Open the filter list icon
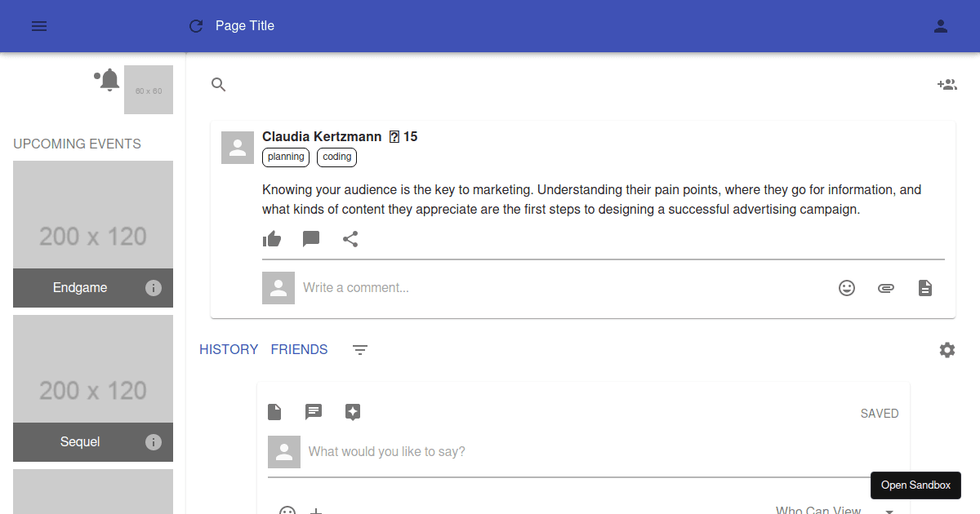This screenshot has width=980, height=514. click(360, 350)
